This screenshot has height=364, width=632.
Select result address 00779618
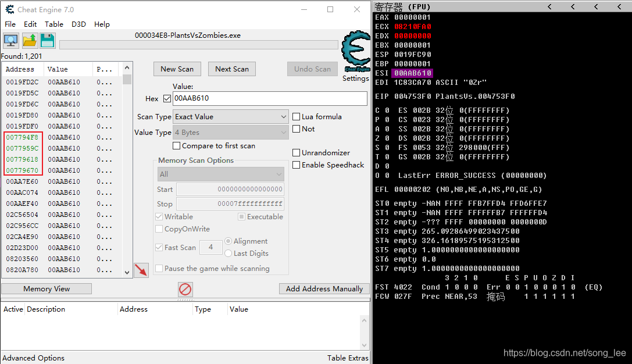point(22,159)
